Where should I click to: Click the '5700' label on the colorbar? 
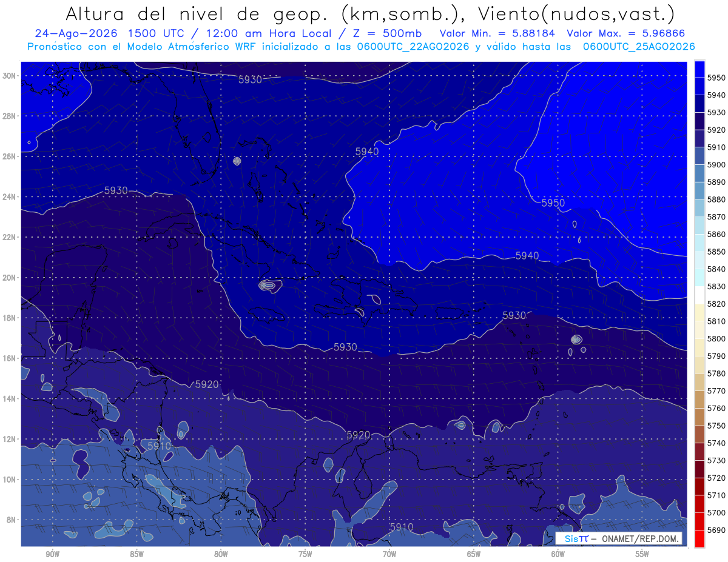(716, 512)
